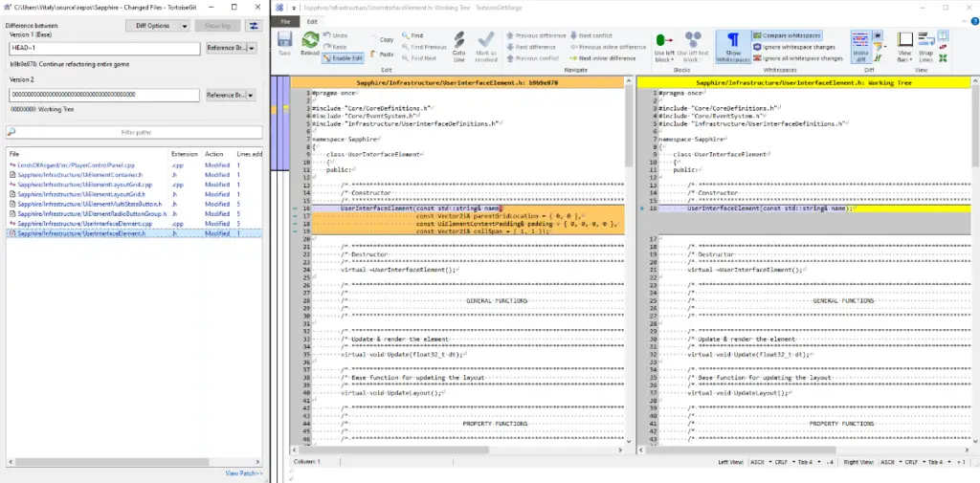Switch to the Edit ribbon tab
The width and height of the screenshot is (980, 483).
(311, 21)
